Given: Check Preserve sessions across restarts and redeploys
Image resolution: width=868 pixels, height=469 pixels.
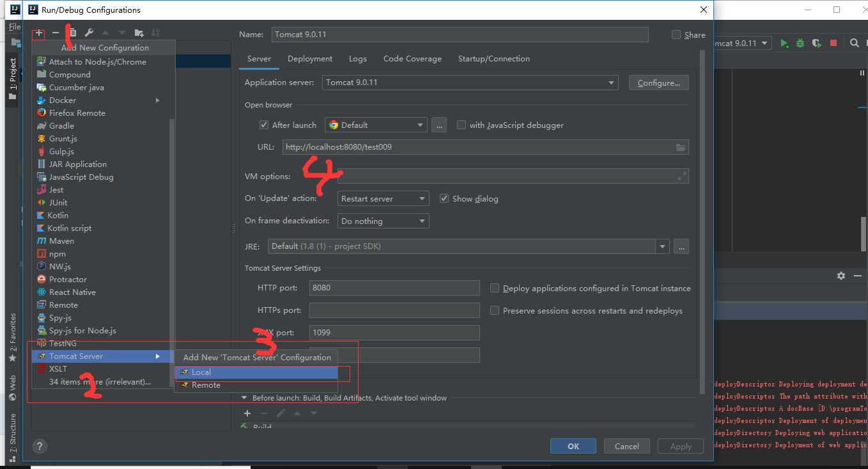Looking at the screenshot, I should (495, 310).
